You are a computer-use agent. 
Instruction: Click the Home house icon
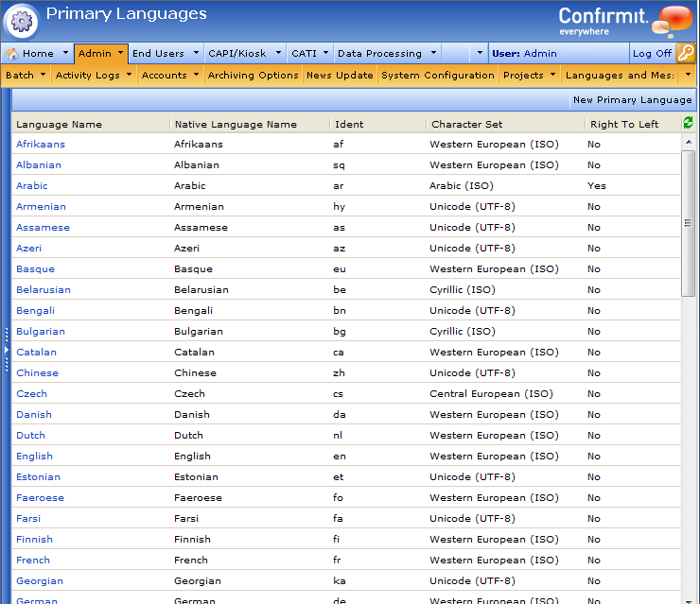12,54
